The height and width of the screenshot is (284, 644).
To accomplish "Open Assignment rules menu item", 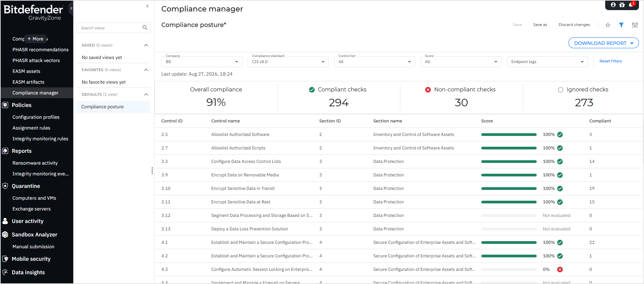I will coord(31,128).
